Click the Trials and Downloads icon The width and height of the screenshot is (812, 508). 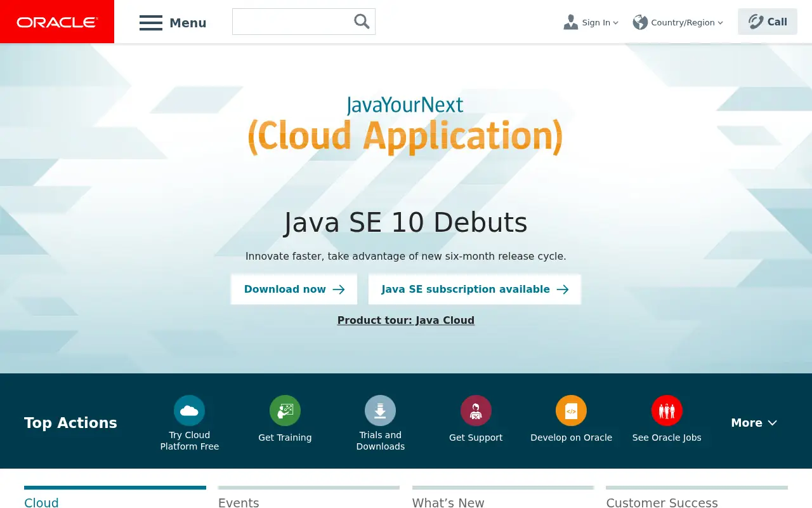[x=381, y=410]
